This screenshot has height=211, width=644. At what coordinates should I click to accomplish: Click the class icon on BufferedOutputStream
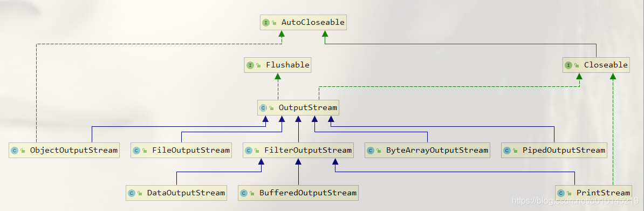coord(244,193)
